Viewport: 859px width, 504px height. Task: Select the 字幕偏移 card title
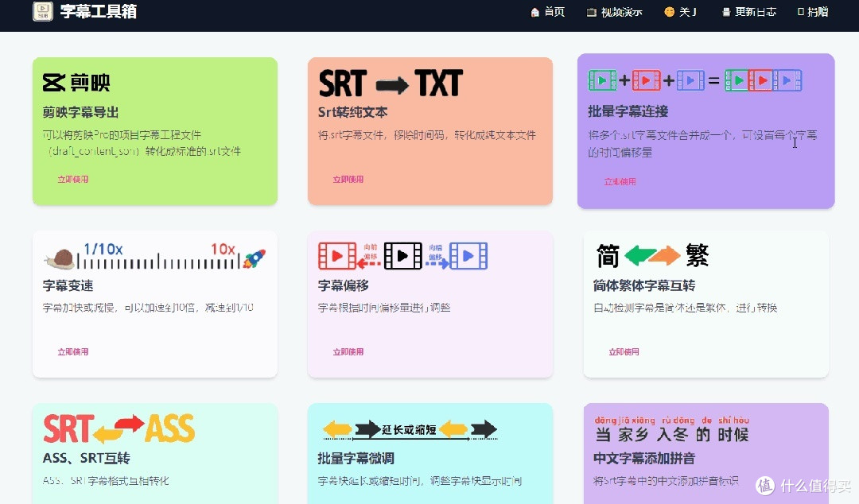[x=344, y=285]
